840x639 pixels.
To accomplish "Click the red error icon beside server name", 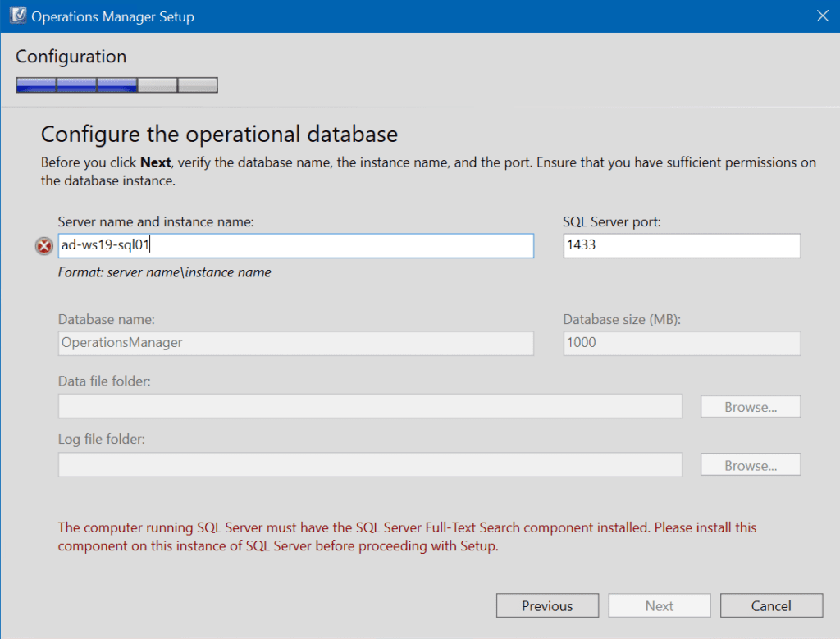I will click(x=44, y=246).
